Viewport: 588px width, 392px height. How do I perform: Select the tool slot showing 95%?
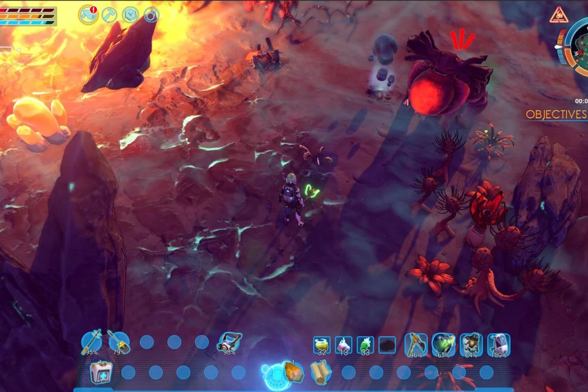[92, 342]
